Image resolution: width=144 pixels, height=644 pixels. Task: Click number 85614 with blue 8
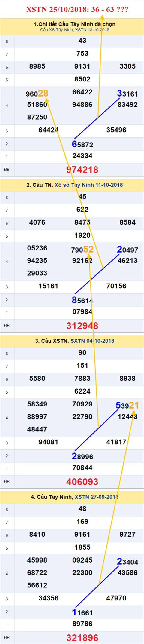(82, 300)
